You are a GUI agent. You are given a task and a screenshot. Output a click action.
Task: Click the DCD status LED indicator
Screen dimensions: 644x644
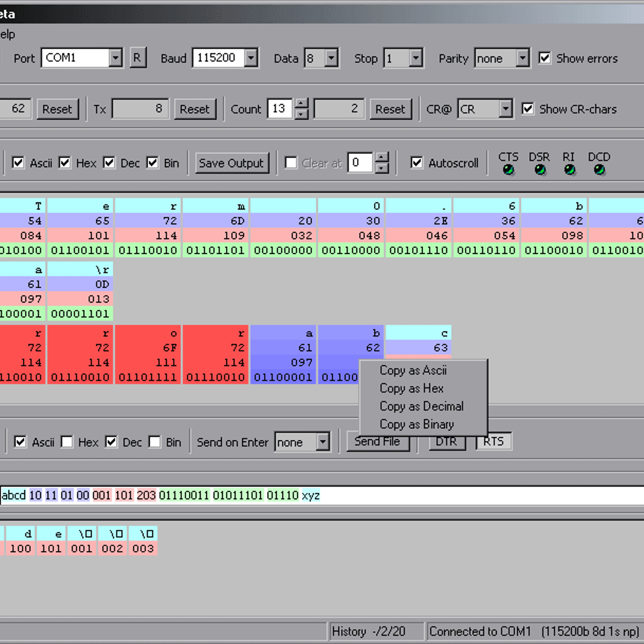coord(599,170)
